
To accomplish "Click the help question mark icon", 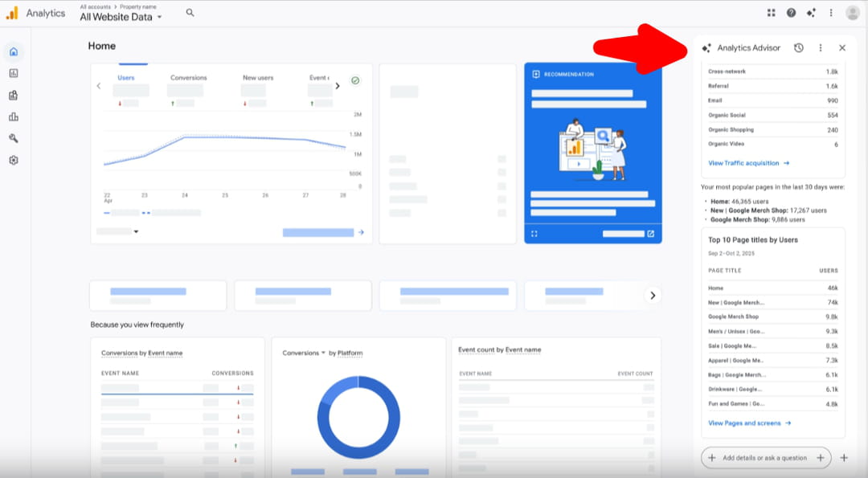I will pyautogui.click(x=792, y=13).
